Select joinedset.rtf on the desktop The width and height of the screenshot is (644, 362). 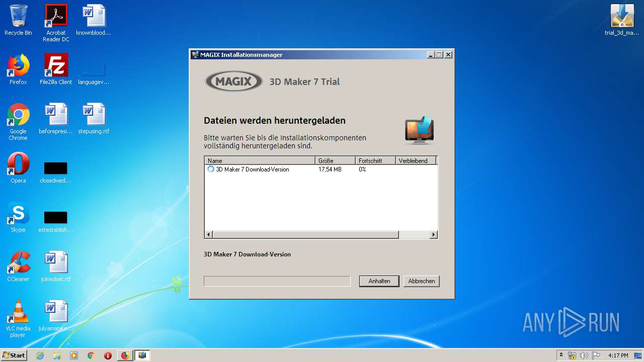[56, 266]
